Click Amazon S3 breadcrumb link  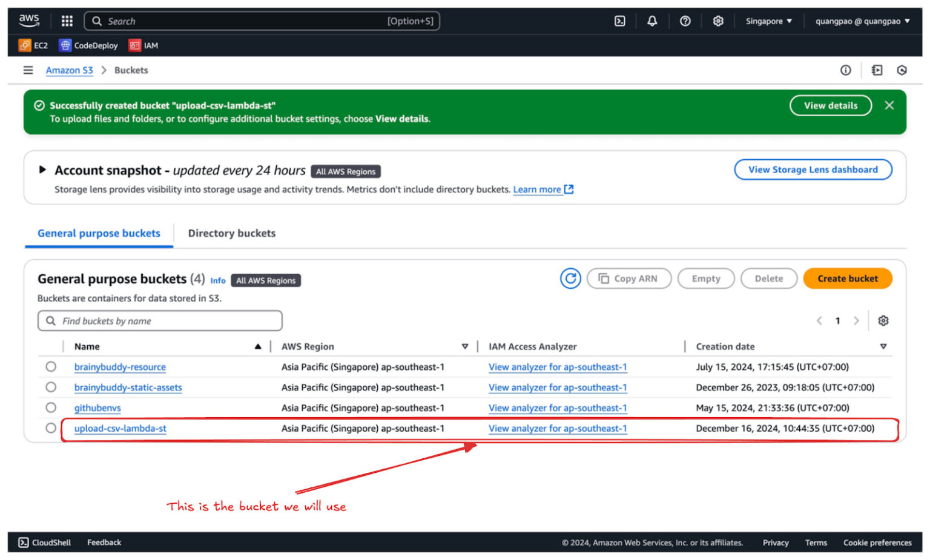click(70, 70)
